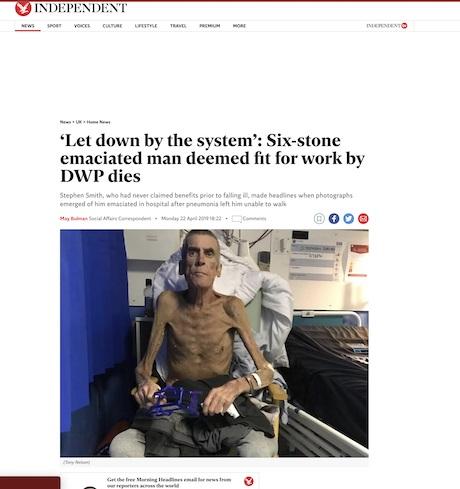
Task: Open the Voices section
Action: (x=82, y=26)
